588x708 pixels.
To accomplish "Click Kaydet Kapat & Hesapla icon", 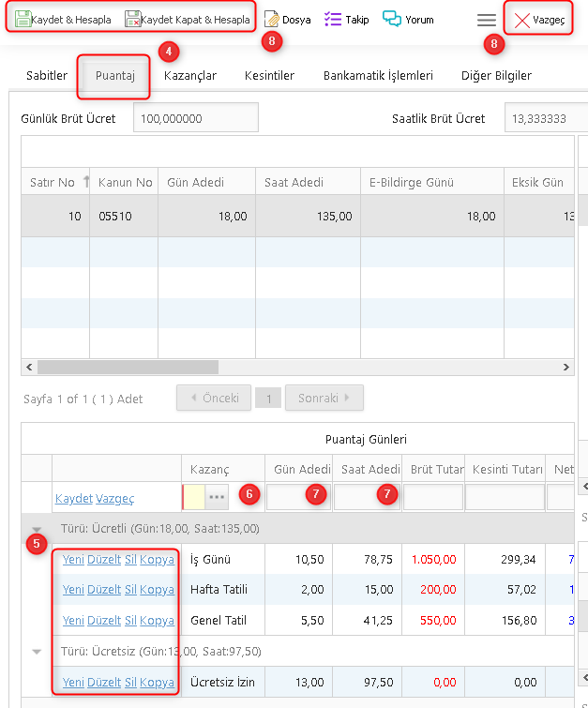I will [x=133, y=19].
